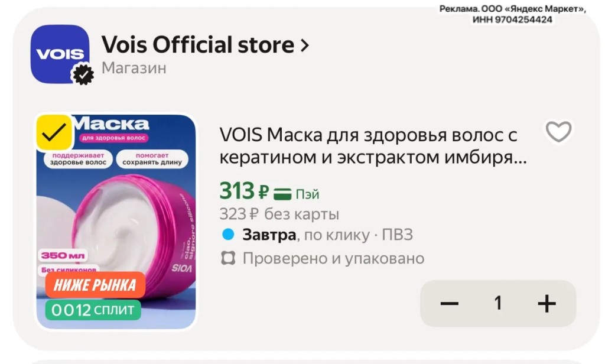The image size is (605, 364).
Task: Open the VOIS store logo
Action: point(60,54)
